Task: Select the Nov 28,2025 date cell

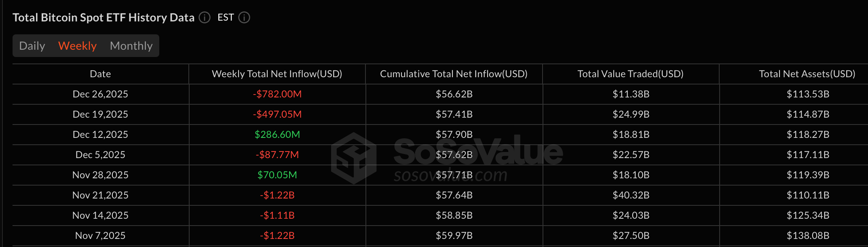Action: coord(99,175)
